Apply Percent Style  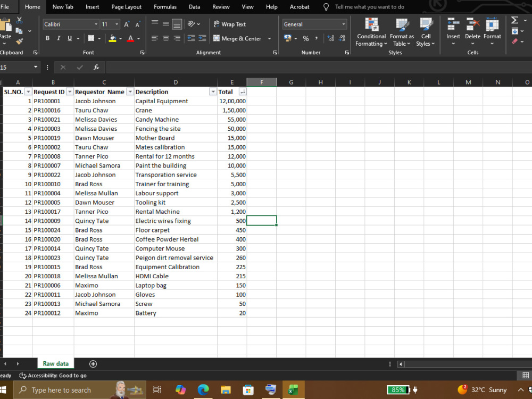coord(306,38)
